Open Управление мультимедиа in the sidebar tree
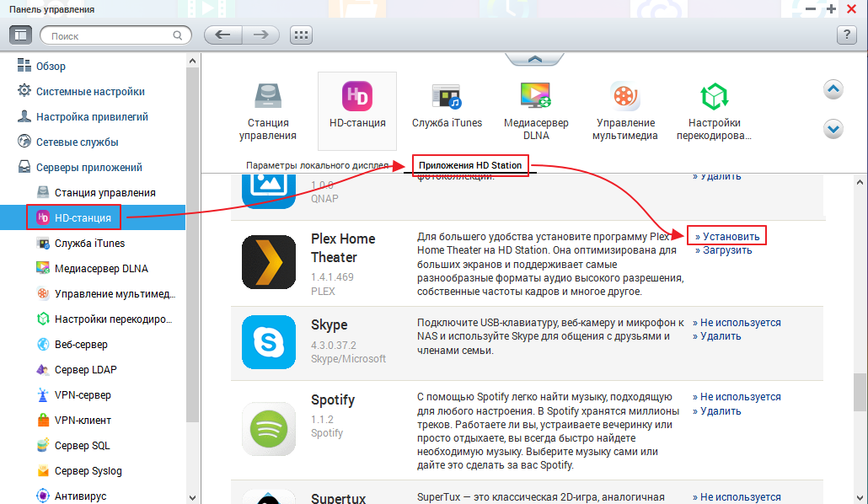The width and height of the screenshot is (868, 504). click(x=115, y=293)
